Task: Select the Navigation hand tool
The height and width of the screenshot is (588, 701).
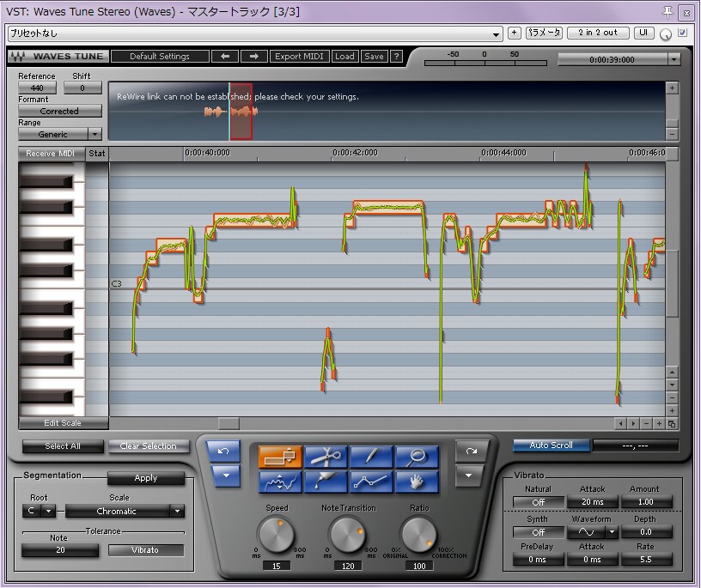Action: click(417, 482)
